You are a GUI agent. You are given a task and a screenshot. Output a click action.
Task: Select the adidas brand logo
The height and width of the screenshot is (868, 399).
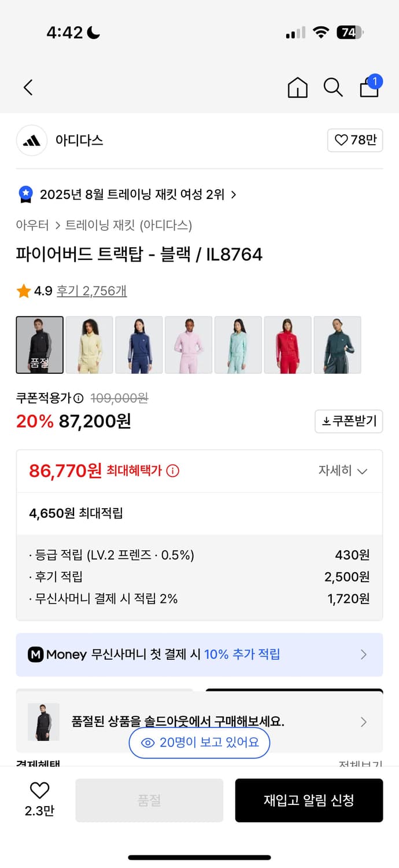point(32,141)
